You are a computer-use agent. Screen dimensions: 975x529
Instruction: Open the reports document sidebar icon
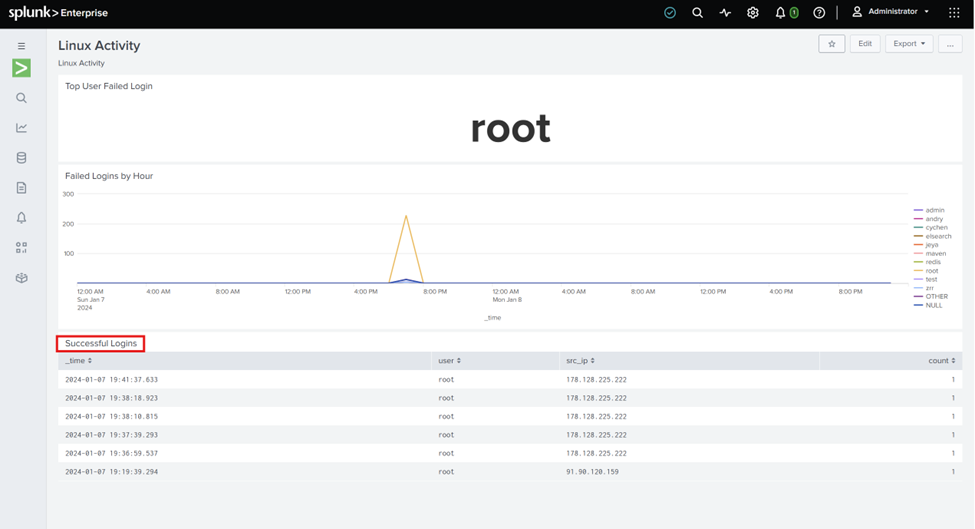[21, 188]
